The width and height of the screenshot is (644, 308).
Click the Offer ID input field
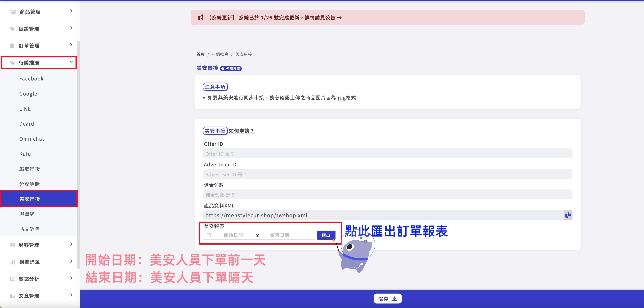tap(388, 154)
